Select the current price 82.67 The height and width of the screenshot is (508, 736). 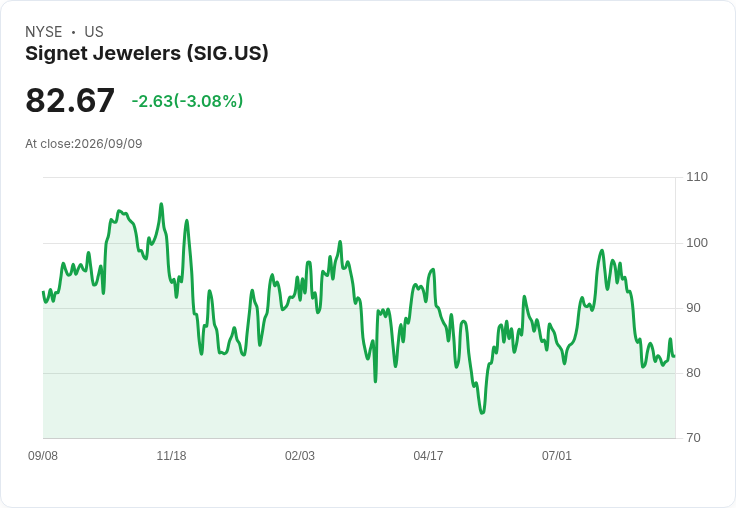[x=70, y=100]
